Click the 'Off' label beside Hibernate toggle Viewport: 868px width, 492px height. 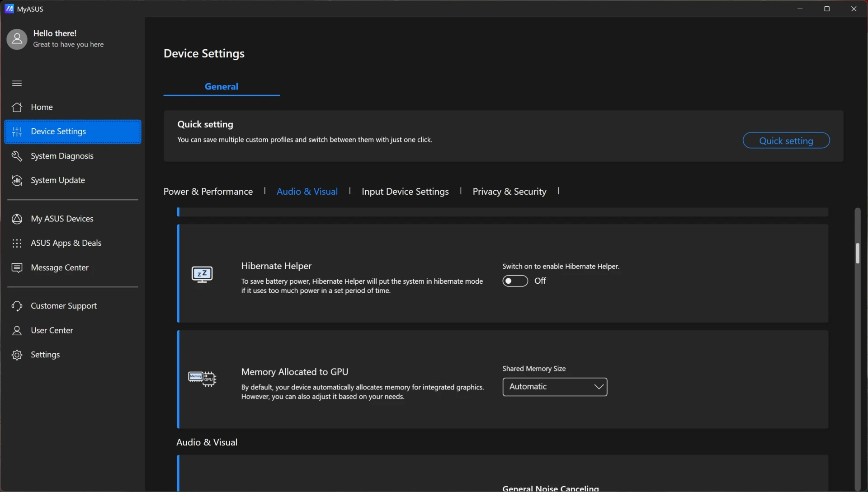click(540, 281)
